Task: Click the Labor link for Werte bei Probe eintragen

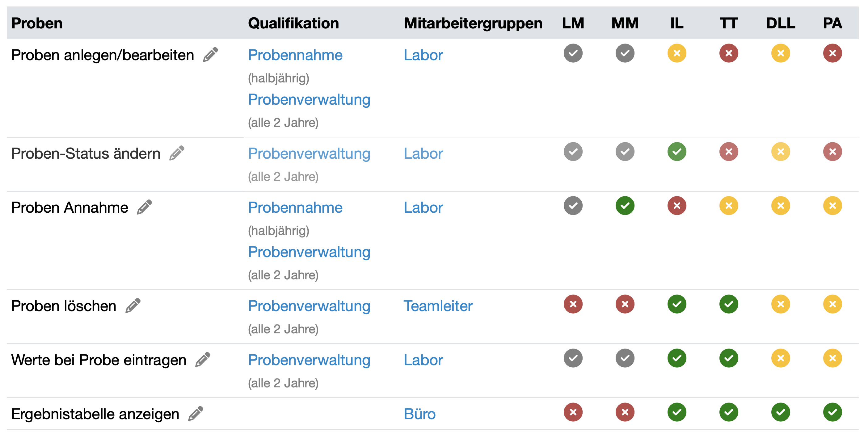Action: coord(423,360)
